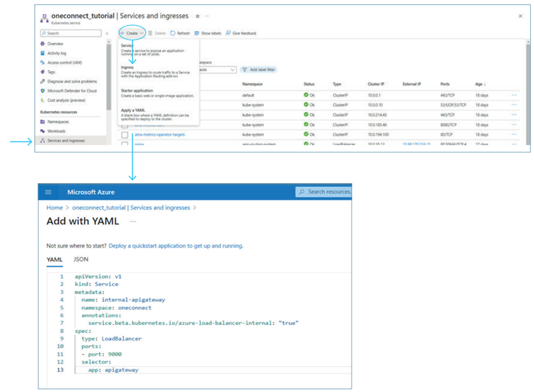
Task: Open Diagnose and solve problems
Action: click(72, 82)
